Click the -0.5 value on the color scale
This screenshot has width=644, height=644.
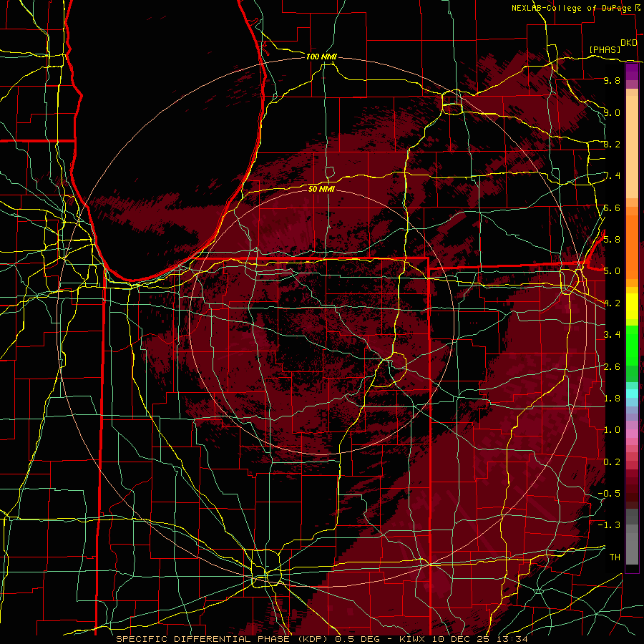609,494
